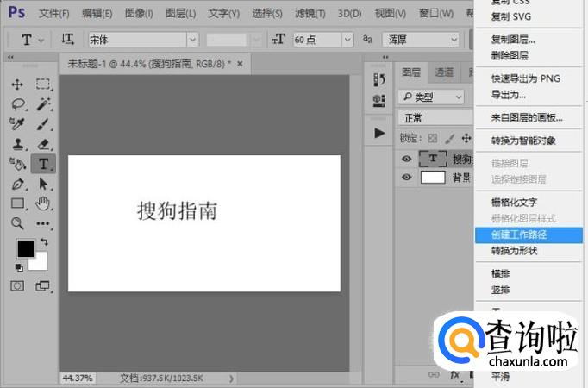The width and height of the screenshot is (588, 388).
Task: Switch to the 通道 panel tab
Action: coord(444,72)
